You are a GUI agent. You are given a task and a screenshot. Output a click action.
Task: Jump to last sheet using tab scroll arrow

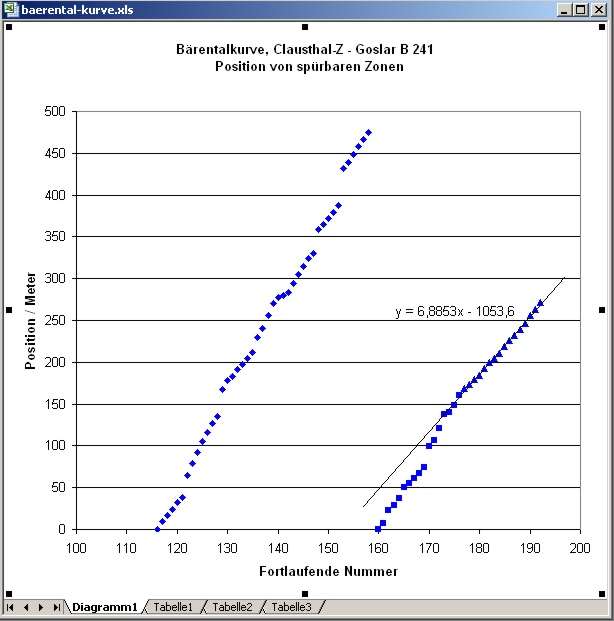point(56,607)
